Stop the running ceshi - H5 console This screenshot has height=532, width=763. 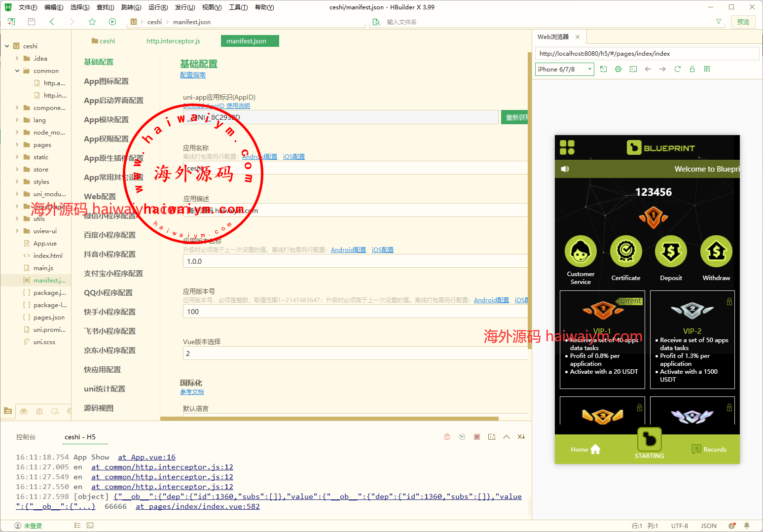476,437
